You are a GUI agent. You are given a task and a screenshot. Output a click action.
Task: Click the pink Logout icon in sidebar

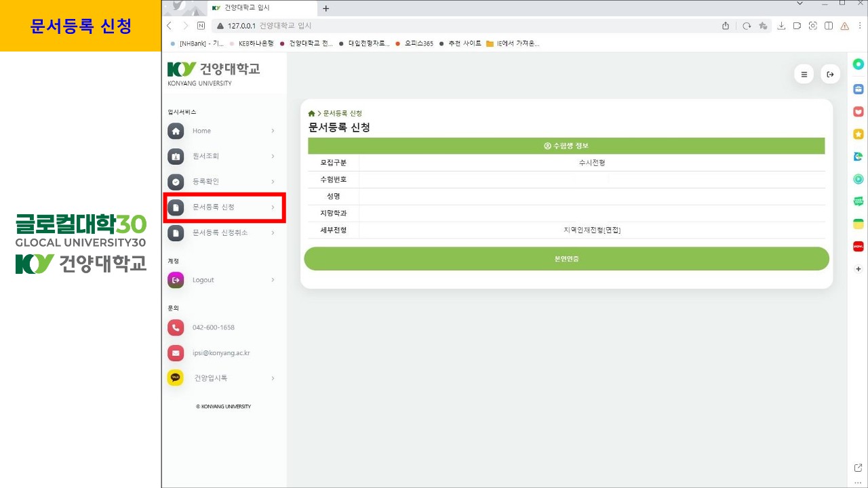pos(176,280)
